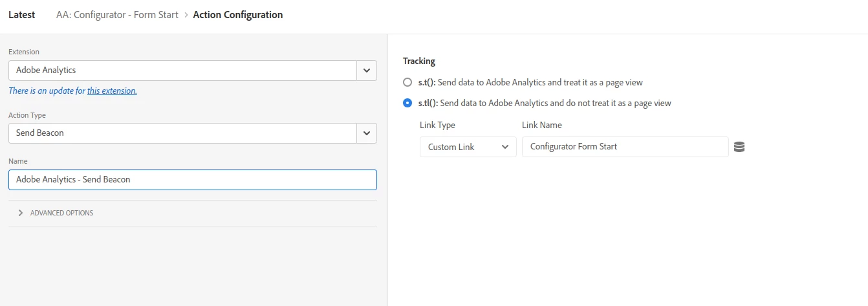Click the breadcrumb separator arrow

(x=186, y=15)
